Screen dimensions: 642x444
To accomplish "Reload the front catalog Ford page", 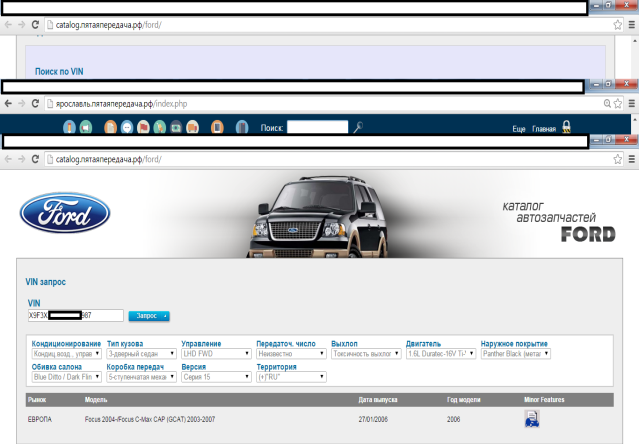I will click(35, 159).
